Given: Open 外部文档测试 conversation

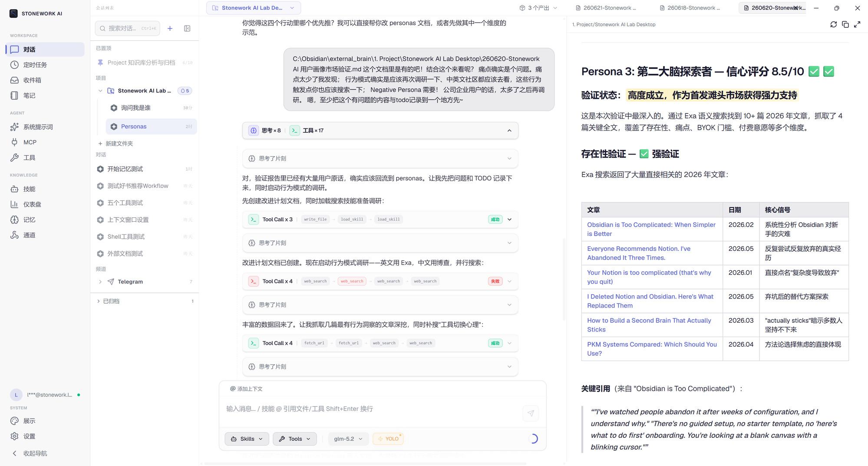Looking at the screenshot, I should point(145,253).
